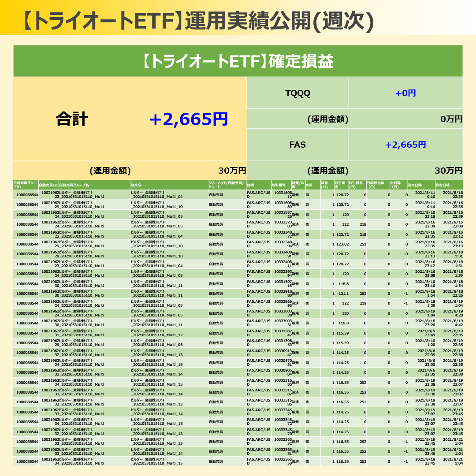Click the 注文日時 column header
476x476 pixels.
tap(415, 185)
